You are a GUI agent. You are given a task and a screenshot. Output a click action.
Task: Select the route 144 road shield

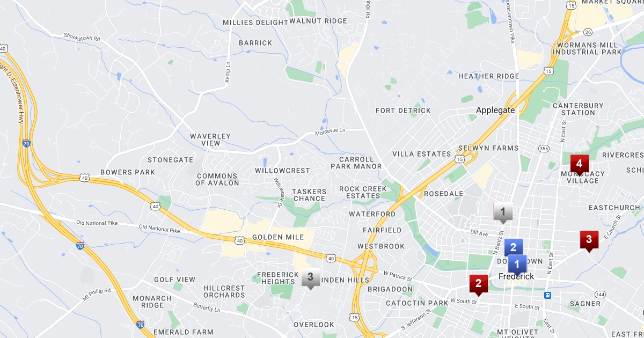click(x=600, y=295)
